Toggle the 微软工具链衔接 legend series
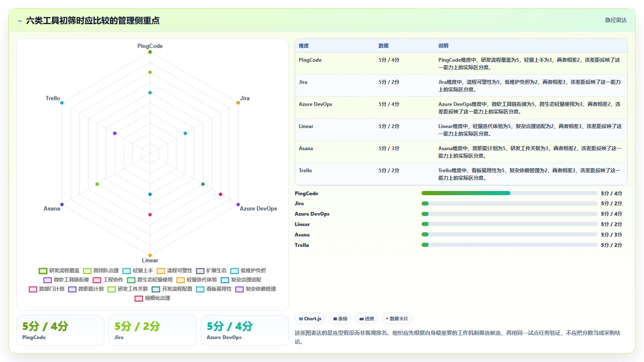Image resolution: width=644 pixels, height=362 pixels. coord(66,280)
